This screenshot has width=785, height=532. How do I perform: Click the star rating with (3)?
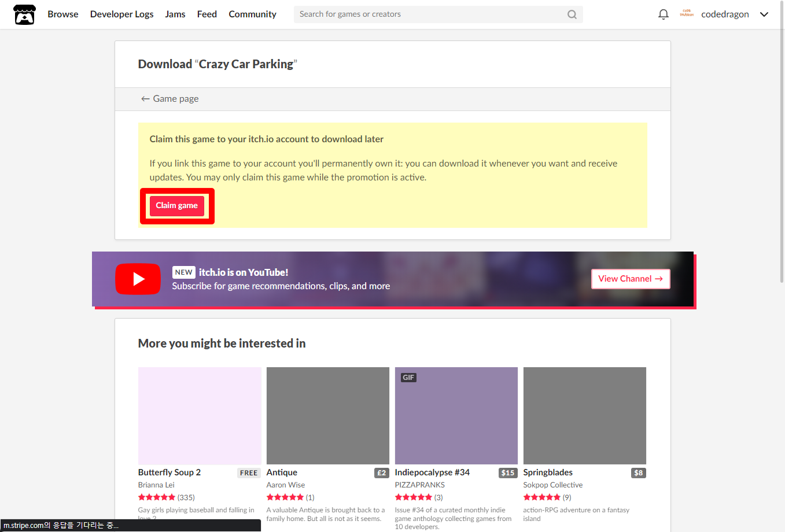[x=419, y=497]
